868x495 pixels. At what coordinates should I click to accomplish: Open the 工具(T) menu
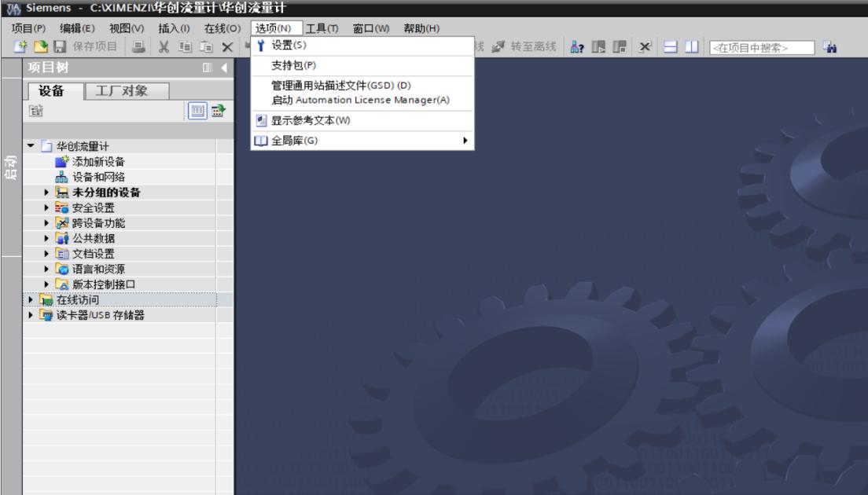click(x=322, y=28)
